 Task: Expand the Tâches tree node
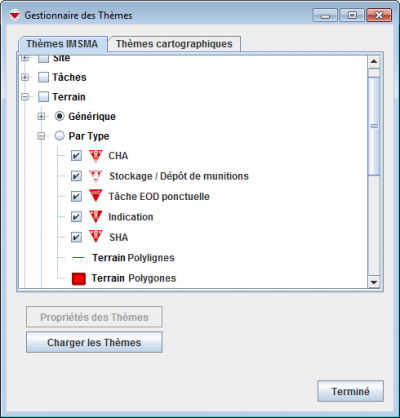coord(25,77)
